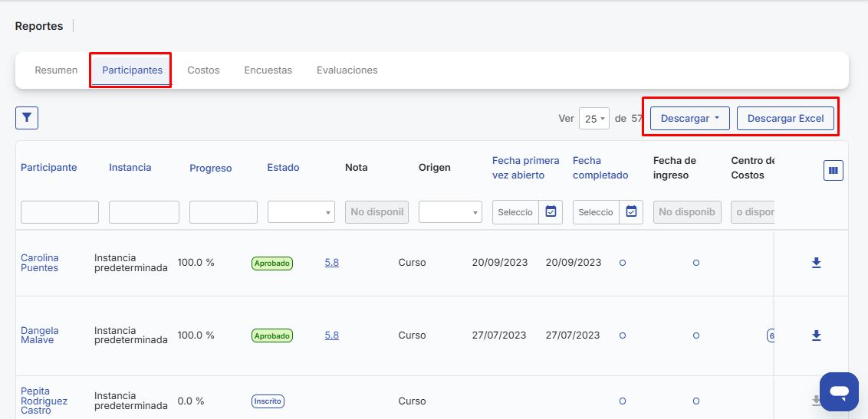This screenshot has height=419, width=868.
Task: Switch to the Costos tab
Action: tap(203, 70)
